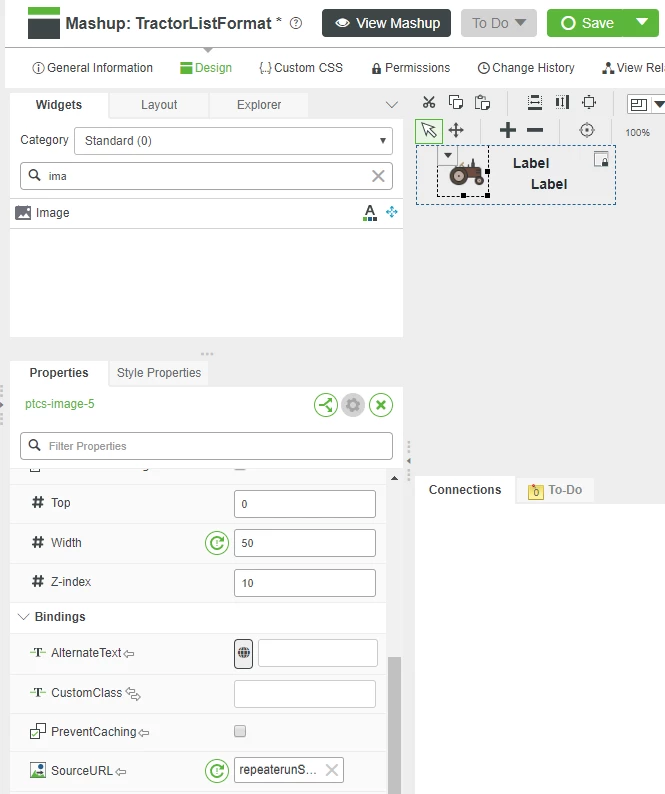Click the Mashup entity icon in header

(x=44, y=23)
